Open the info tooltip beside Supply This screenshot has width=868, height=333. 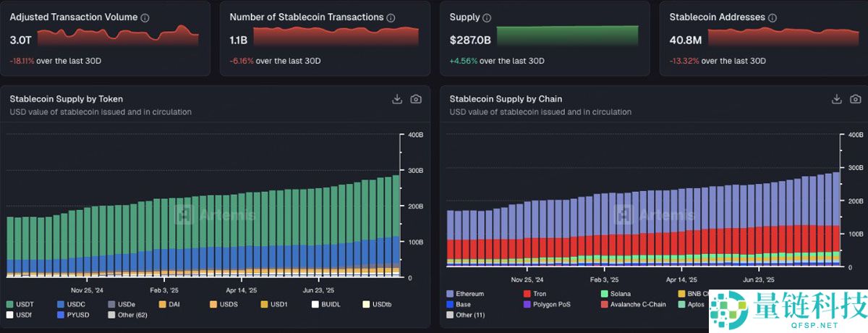click(486, 17)
